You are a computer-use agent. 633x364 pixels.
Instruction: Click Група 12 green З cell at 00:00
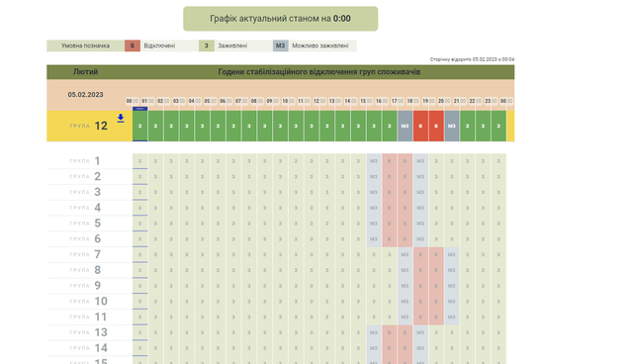140,126
